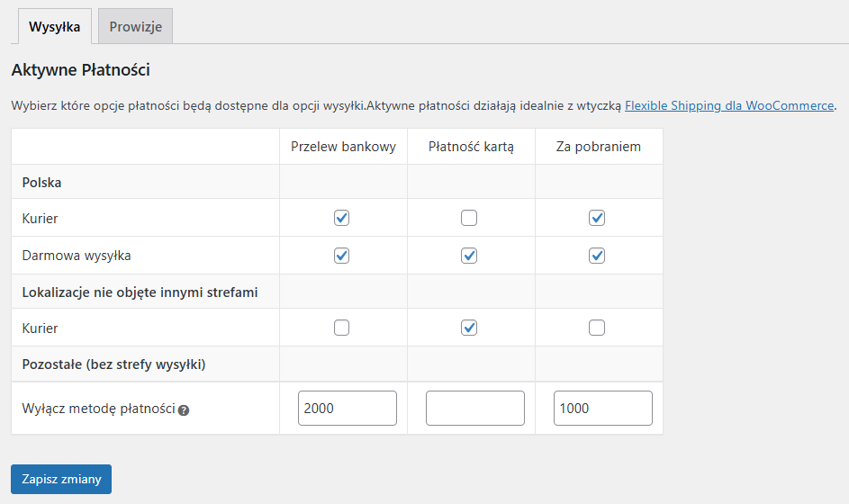The image size is (849, 504).
Task: Open the help tooltip icon beside Wyłącz metodę płatności
Action: pyautogui.click(x=184, y=410)
